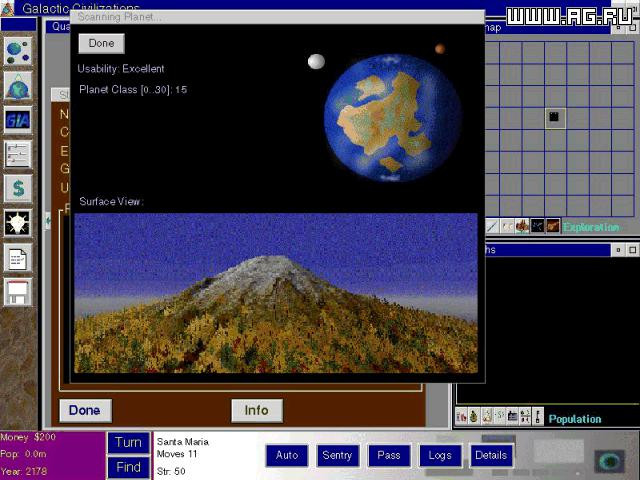This screenshot has height=480, width=640.
Task: Open the document report sidebar icon
Action: (18, 258)
